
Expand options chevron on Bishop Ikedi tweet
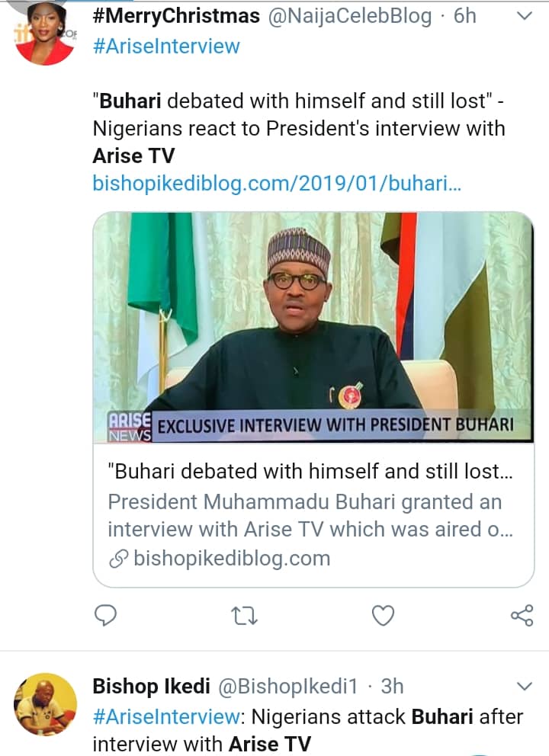[x=525, y=687]
